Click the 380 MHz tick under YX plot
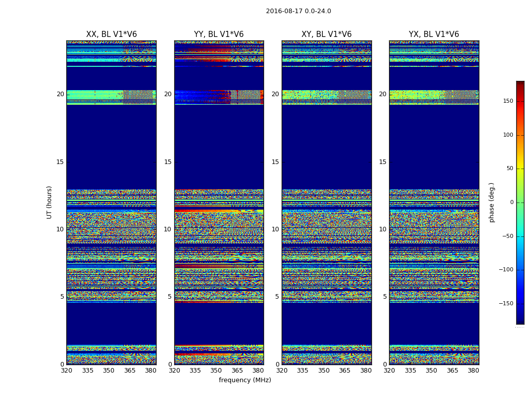532x405 pixels. [x=473, y=371]
